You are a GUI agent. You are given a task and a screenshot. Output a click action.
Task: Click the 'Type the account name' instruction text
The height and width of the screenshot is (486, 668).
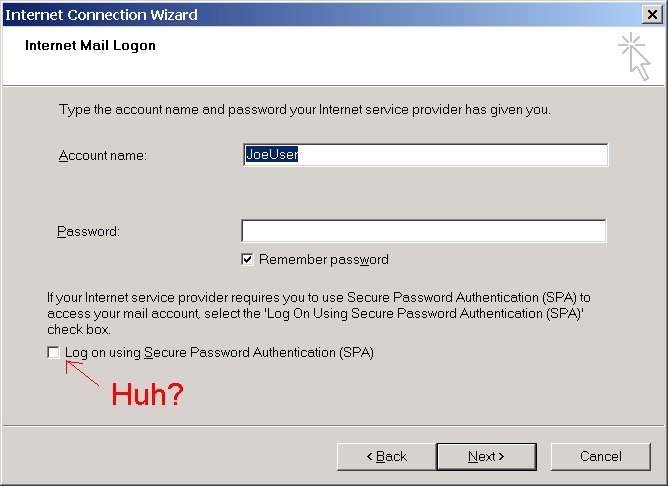[305, 109]
